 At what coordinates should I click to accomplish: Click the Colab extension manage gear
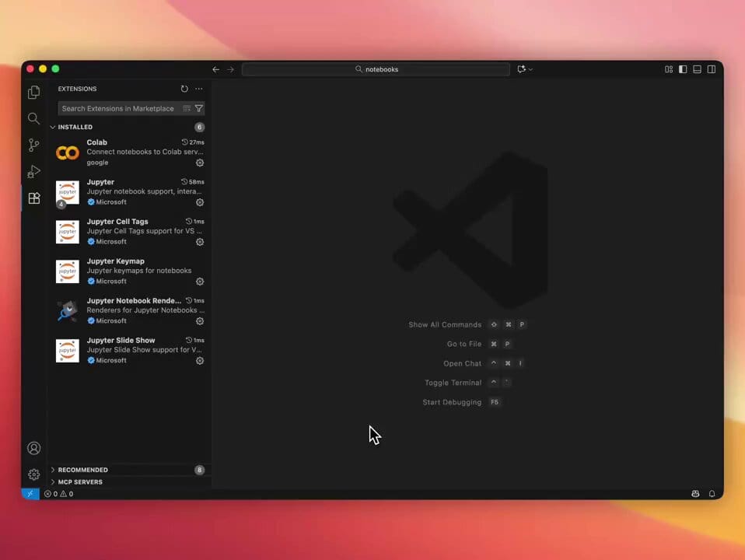pyautogui.click(x=200, y=163)
